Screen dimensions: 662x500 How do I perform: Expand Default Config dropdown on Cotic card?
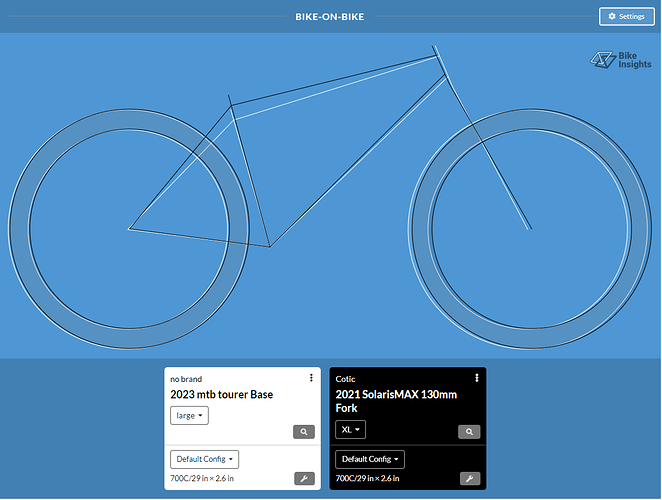tap(370, 459)
